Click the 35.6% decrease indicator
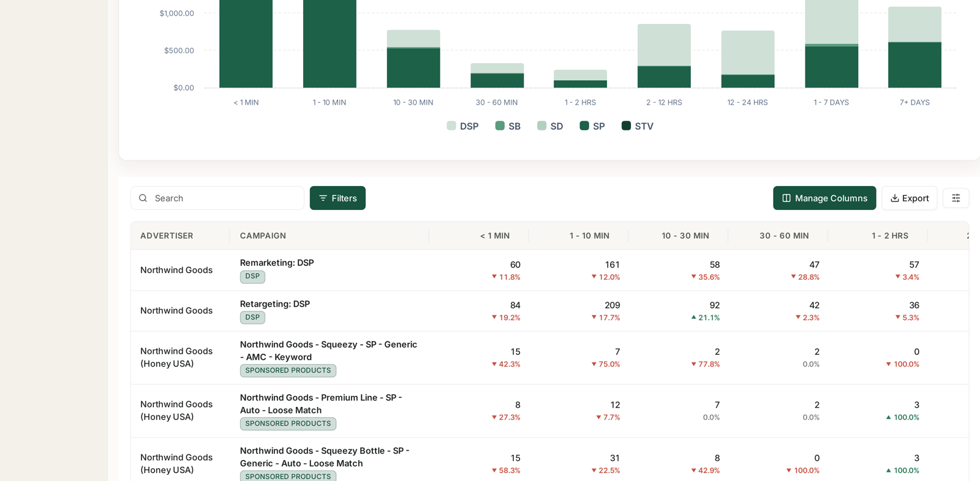980x481 pixels. (x=705, y=277)
